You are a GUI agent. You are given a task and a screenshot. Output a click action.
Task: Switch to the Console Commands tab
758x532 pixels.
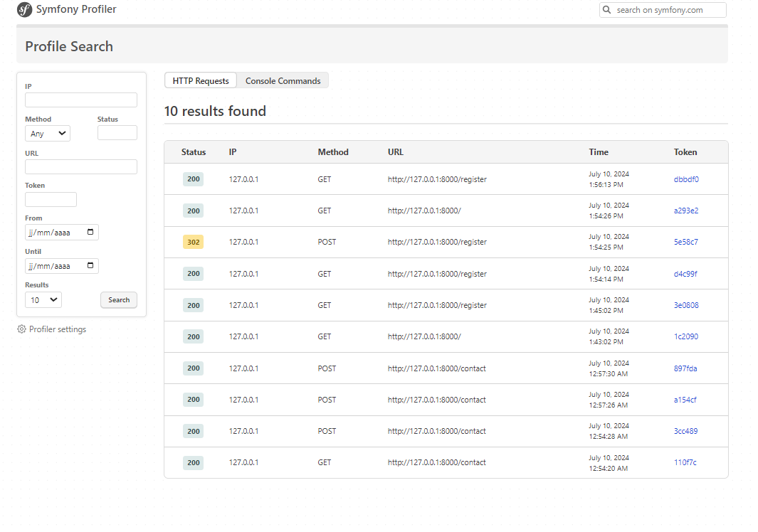point(283,80)
